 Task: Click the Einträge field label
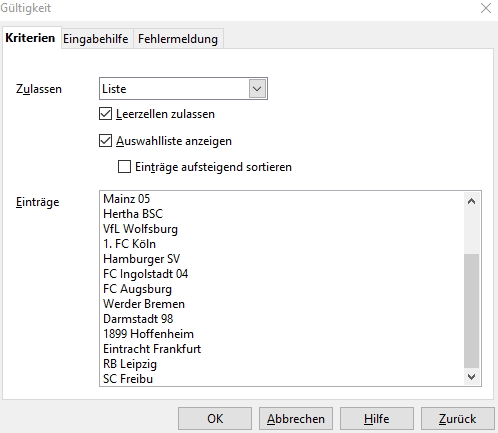[x=38, y=202]
